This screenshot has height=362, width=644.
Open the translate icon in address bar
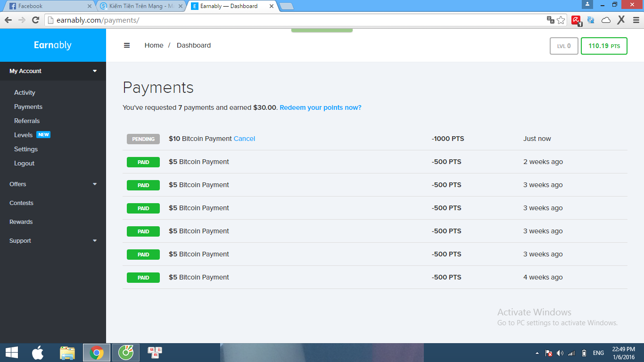pos(550,20)
